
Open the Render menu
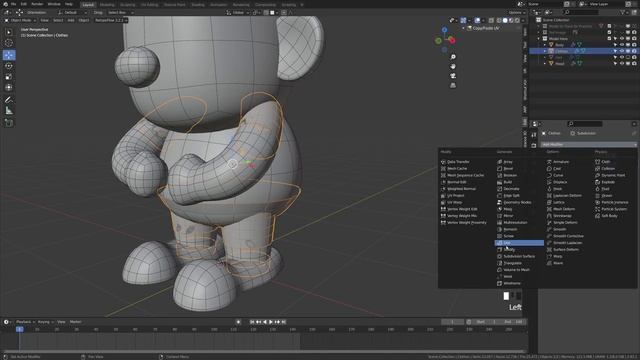(37, 4)
